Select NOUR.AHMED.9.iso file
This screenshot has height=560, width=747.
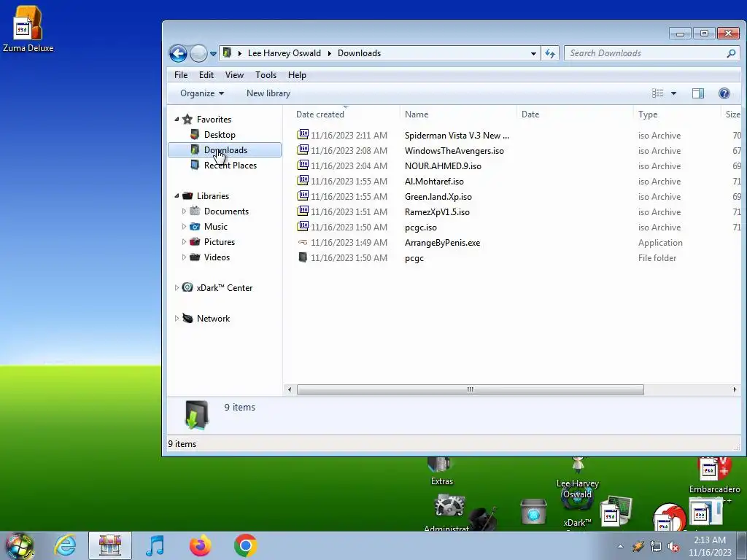[443, 166]
